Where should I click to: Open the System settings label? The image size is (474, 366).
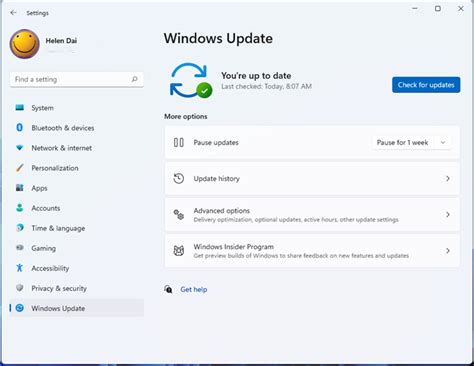tap(42, 108)
